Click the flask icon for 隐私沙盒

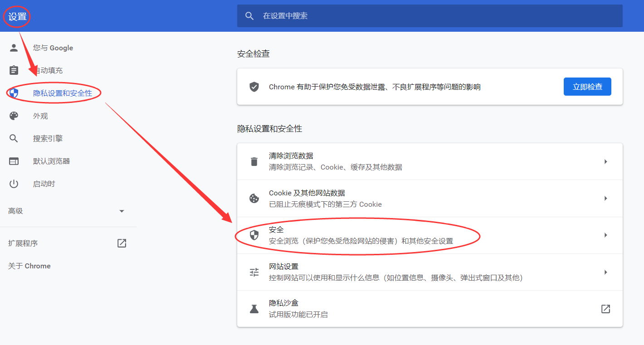(254, 309)
